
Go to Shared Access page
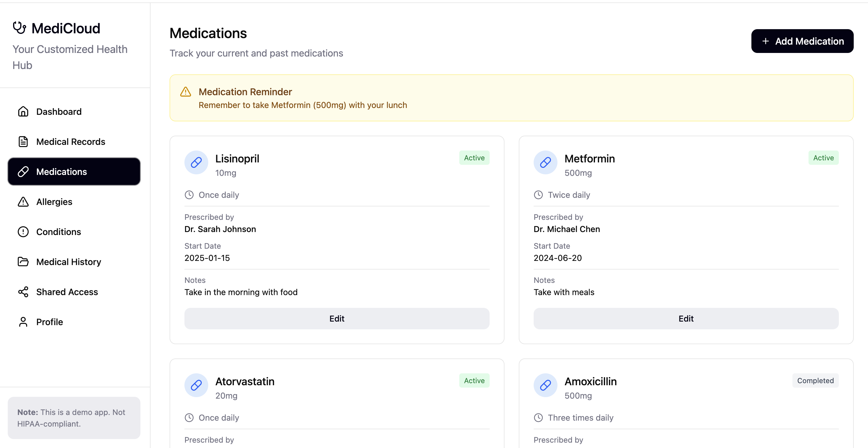[67, 292]
